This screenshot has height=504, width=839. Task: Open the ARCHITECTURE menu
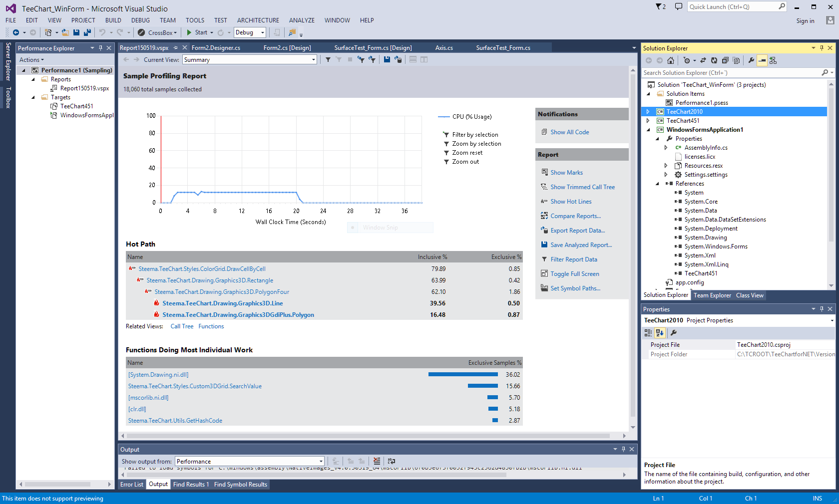tap(258, 20)
